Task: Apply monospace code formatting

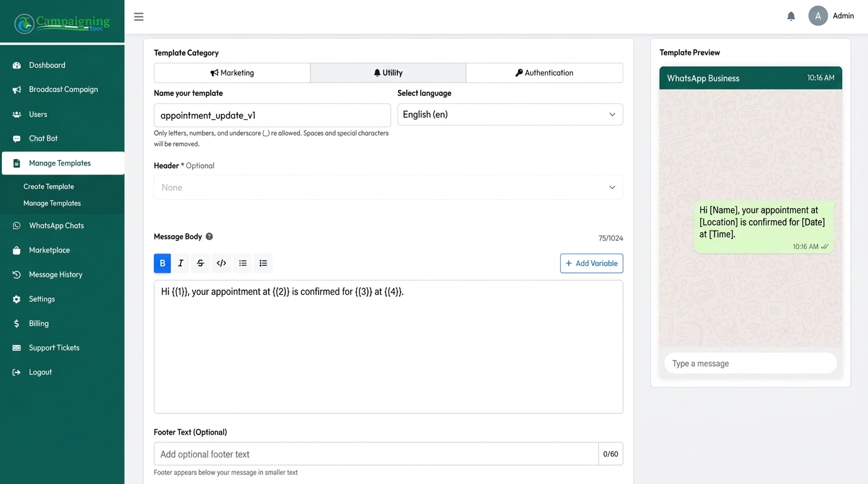Action: tap(221, 263)
